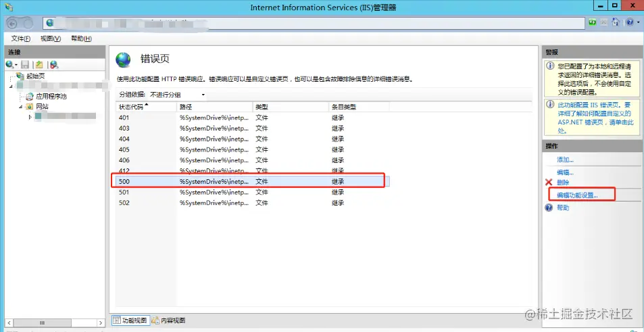Screen dimensions: 644x332
Task: Open the connection globe dropdown arrow
Action: 16,64
